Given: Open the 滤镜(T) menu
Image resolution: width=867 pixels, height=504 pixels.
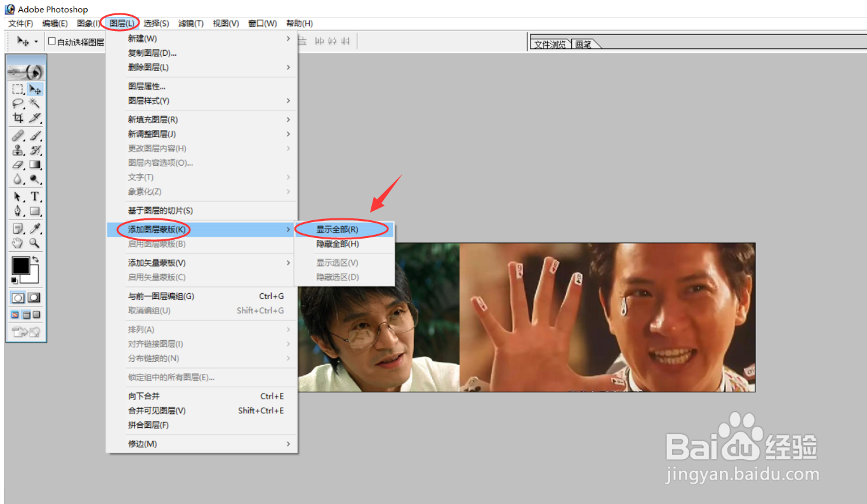Looking at the screenshot, I should (191, 23).
